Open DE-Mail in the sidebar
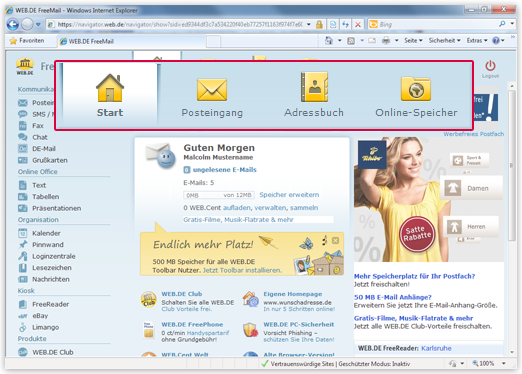This screenshot has width=522, height=374. click(37, 149)
